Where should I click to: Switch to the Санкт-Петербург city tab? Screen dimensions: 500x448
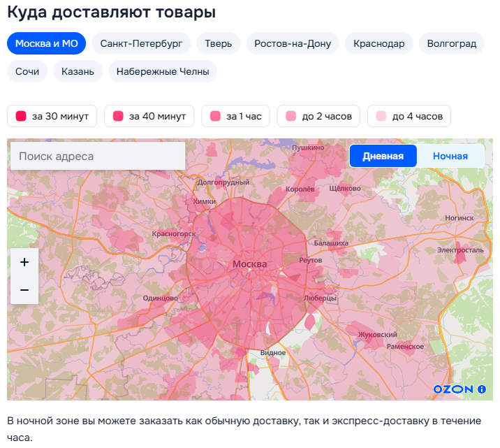click(141, 43)
